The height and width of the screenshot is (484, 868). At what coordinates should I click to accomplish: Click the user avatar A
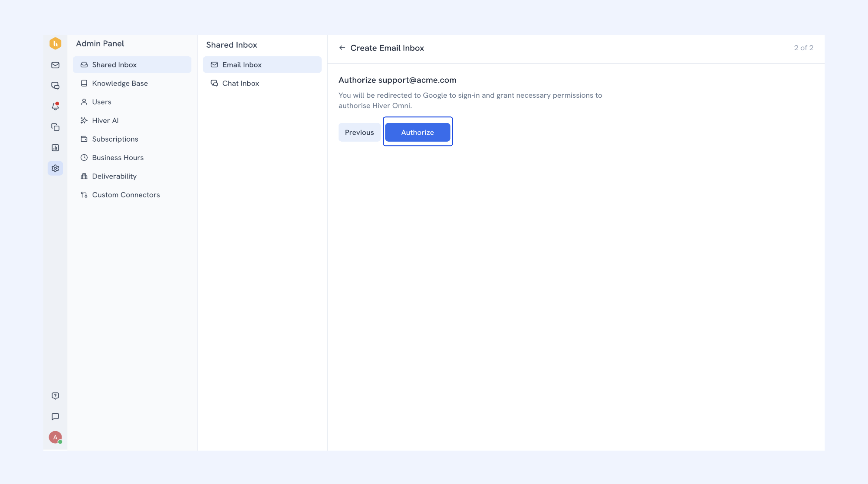click(55, 437)
